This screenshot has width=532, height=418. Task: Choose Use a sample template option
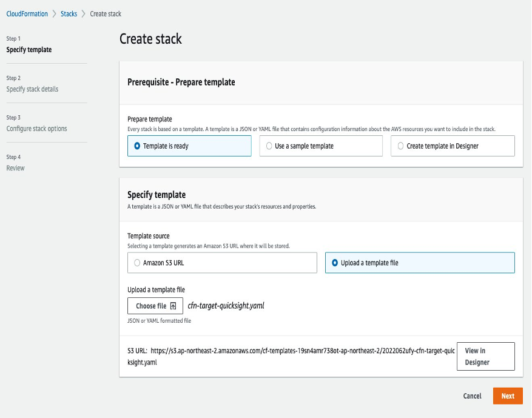269,146
